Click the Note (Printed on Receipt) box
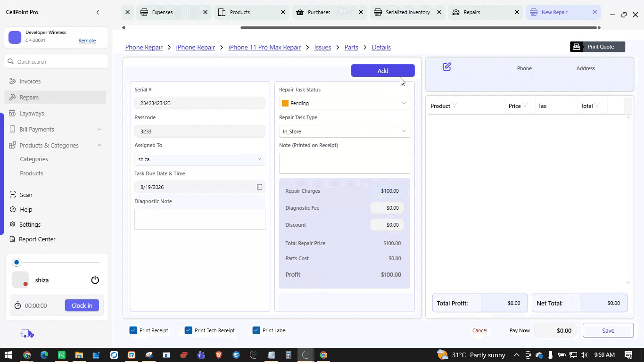Viewport: 644px width, 362px height. pyautogui.click(x=345, y=163)
